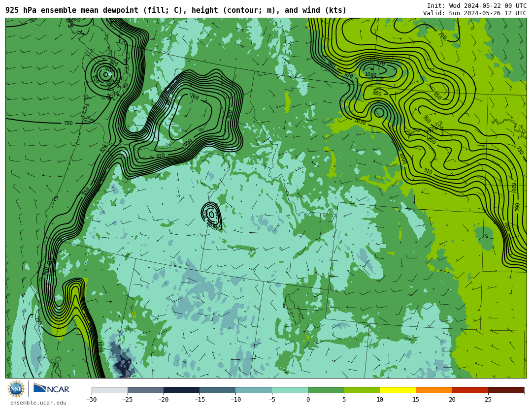
Task: Pick the dark teal -15 to -10 colorbar swatch
Action: point(218,390)
